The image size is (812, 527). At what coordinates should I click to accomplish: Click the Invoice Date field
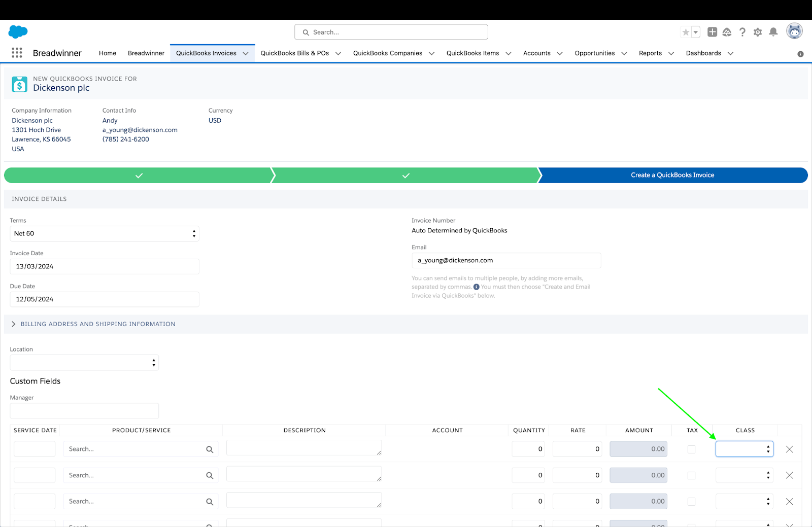105,266
